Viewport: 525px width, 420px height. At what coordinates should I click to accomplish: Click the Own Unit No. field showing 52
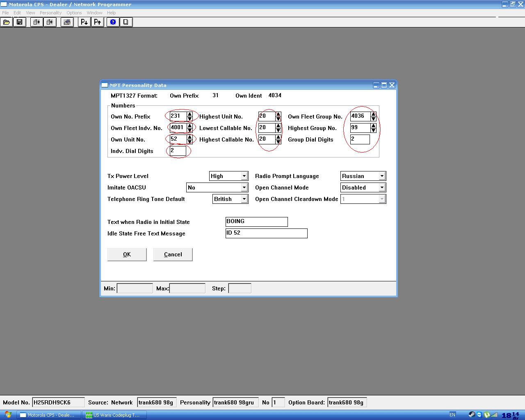(178, 139)
